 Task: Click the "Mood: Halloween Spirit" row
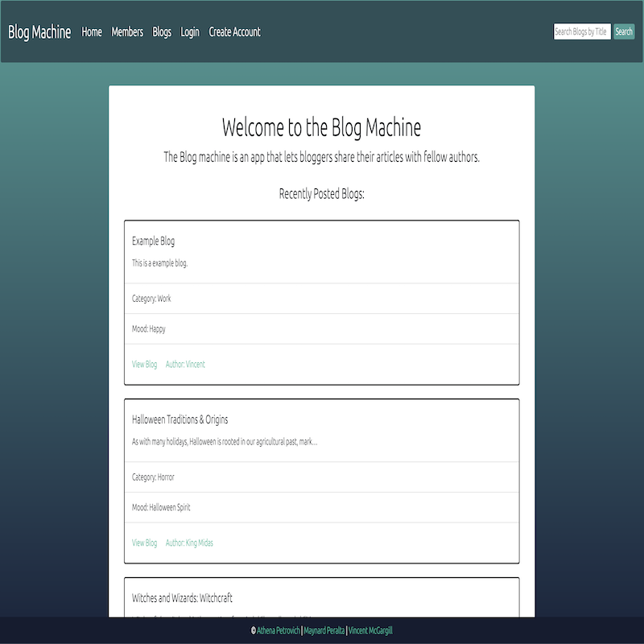(x=321, y=508)
